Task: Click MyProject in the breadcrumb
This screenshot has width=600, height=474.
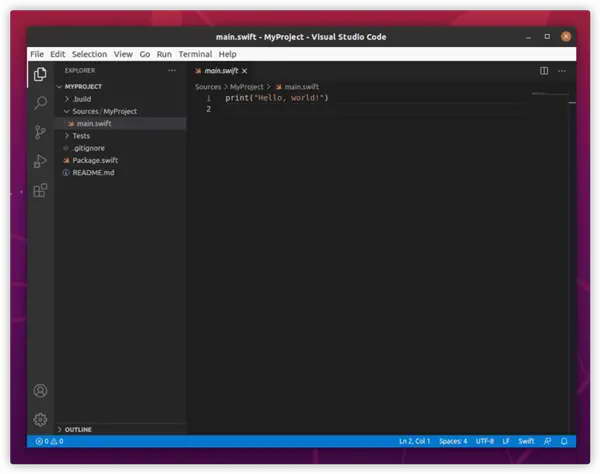Action: 247,87
